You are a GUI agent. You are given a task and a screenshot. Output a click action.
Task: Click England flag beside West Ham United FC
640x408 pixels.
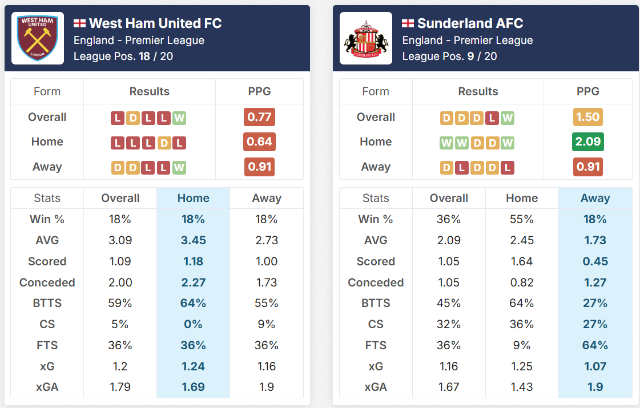[80, 23]
